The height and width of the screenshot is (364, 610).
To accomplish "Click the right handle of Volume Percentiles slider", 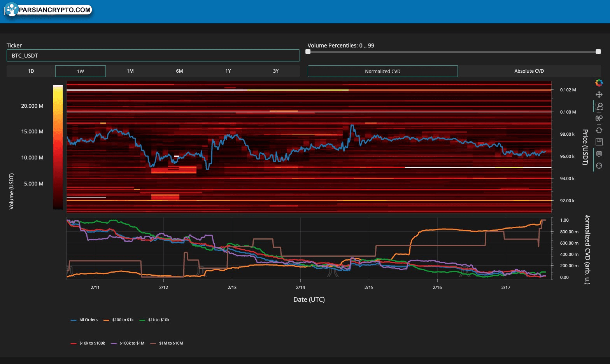I will tap(598, 52).
